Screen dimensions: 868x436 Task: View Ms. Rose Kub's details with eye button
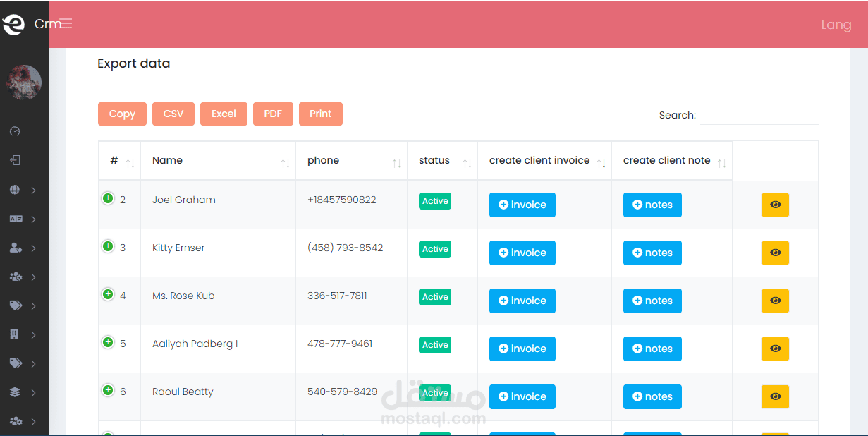tap(775, 301)
